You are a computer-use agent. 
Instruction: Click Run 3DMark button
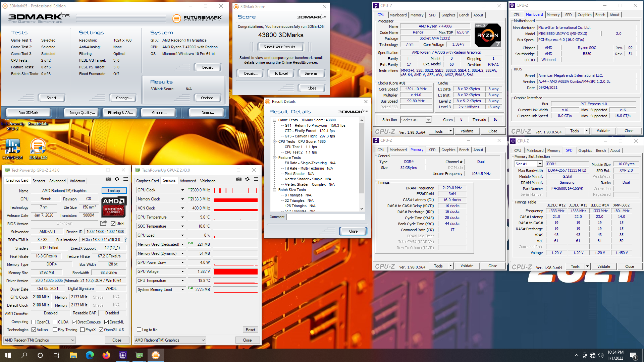click(28, 113)
